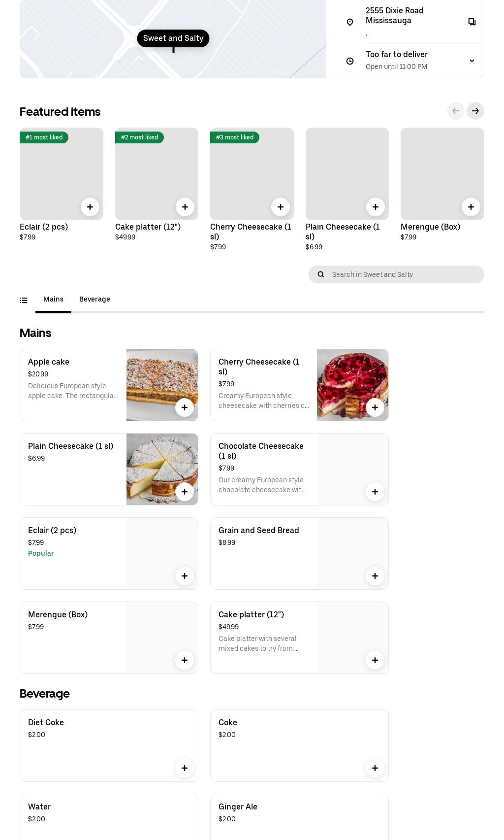
Task: Add Coke to the order
Action: 375,768
